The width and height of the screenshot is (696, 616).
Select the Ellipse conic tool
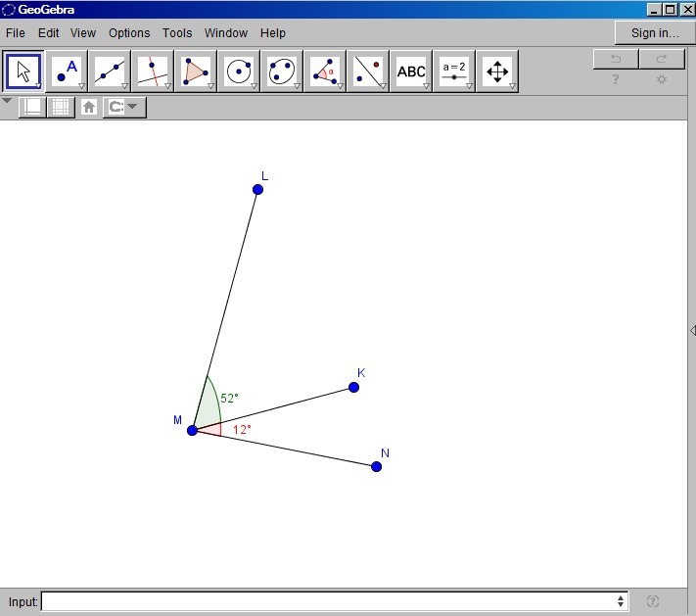281,71
